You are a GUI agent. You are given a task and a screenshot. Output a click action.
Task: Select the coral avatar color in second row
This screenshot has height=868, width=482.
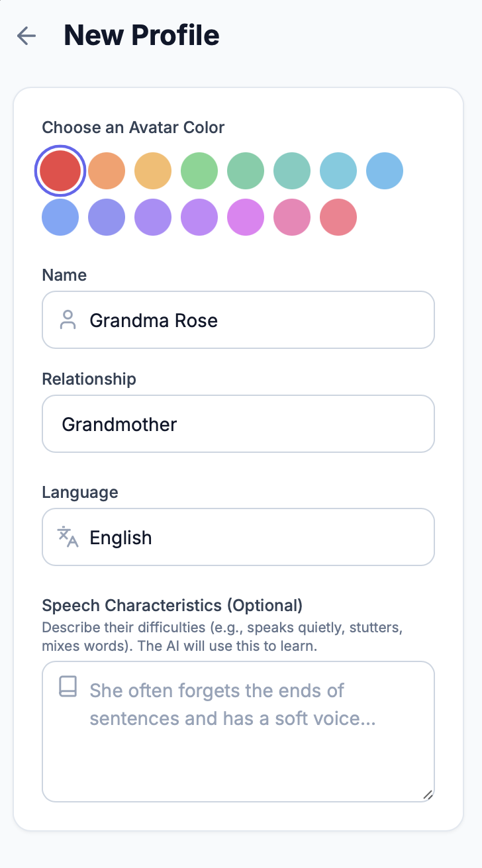tap(338, 217)
